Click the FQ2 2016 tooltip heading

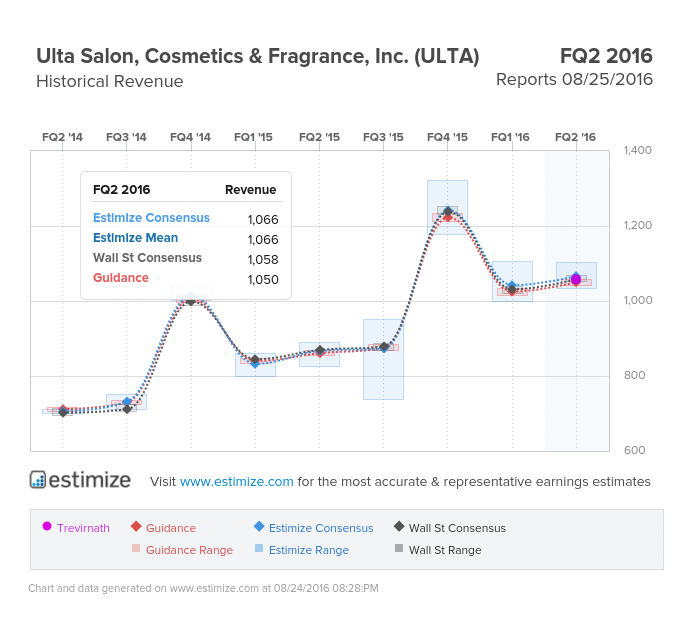tap(121, 190)
